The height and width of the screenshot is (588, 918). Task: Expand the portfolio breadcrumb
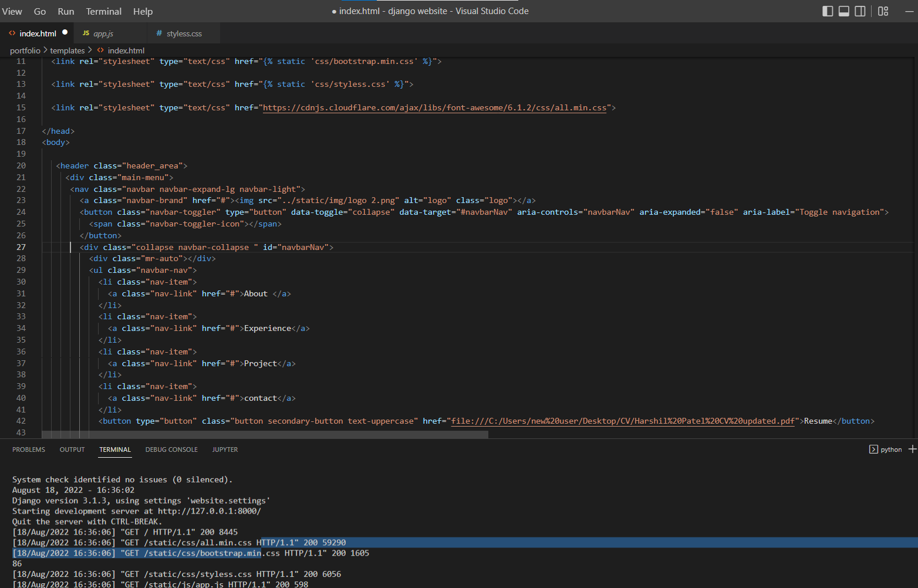pos(25,50)
